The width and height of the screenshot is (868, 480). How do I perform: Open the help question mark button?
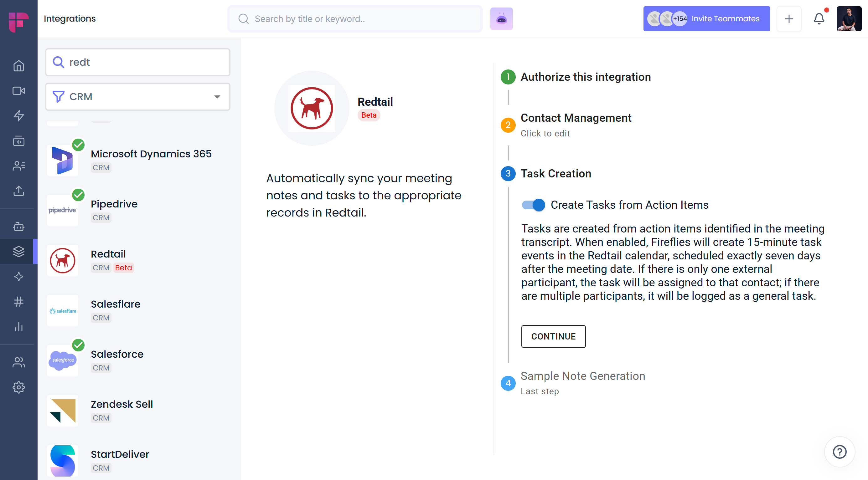[x=840, y=452]
